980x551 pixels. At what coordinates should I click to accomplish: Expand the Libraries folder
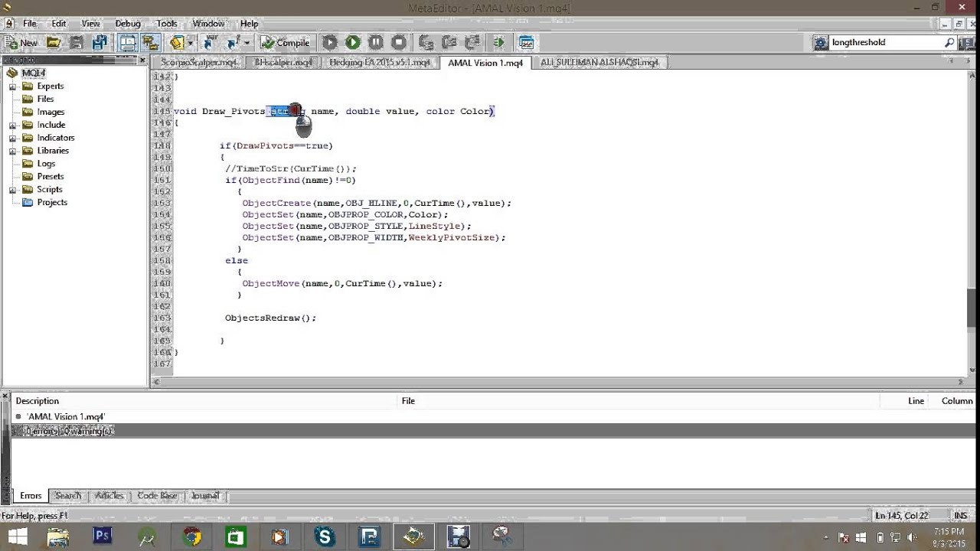pos(12,151)
